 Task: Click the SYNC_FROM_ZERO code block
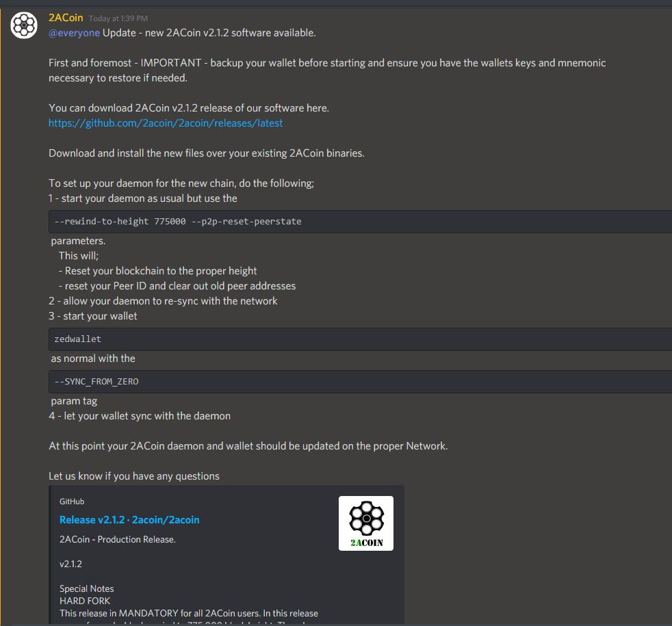tap(360, 381)
